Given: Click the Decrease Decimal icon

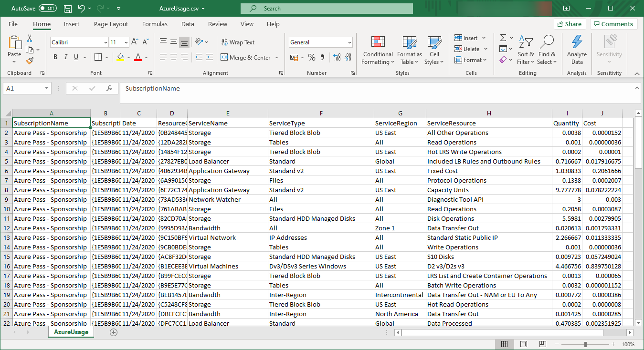Looking at the screenshot, I should (348, 57).
